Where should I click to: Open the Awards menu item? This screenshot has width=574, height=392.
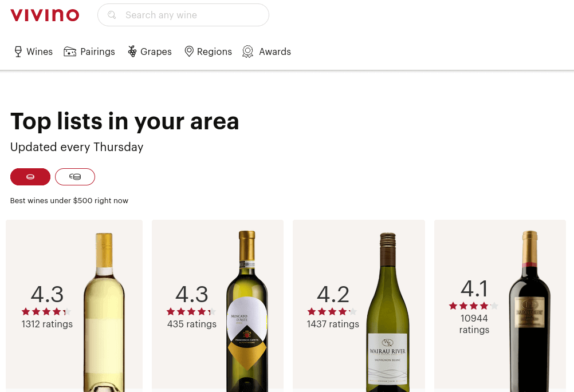click(275, 52)
